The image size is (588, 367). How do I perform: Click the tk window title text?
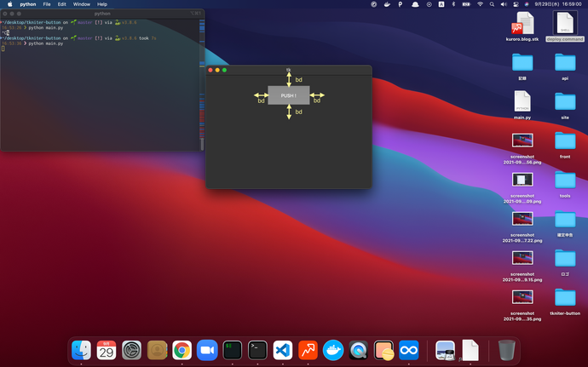(288, 70)
